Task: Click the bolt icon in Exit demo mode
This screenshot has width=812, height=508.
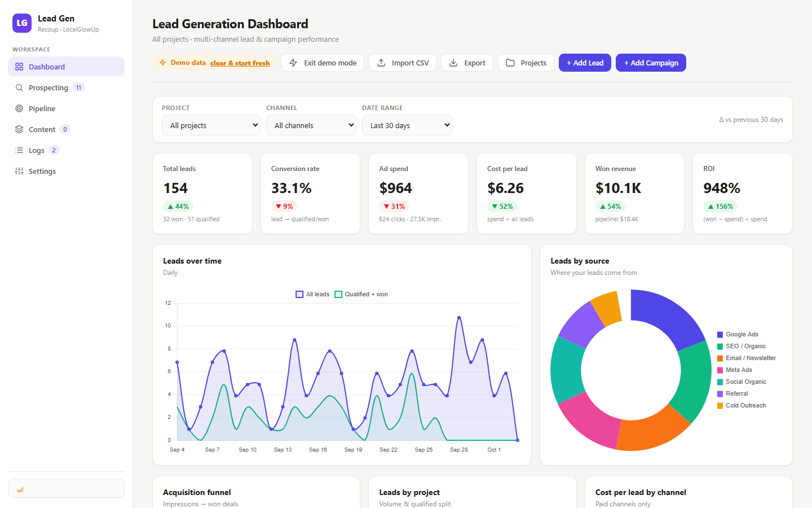Action: (293, 63)
